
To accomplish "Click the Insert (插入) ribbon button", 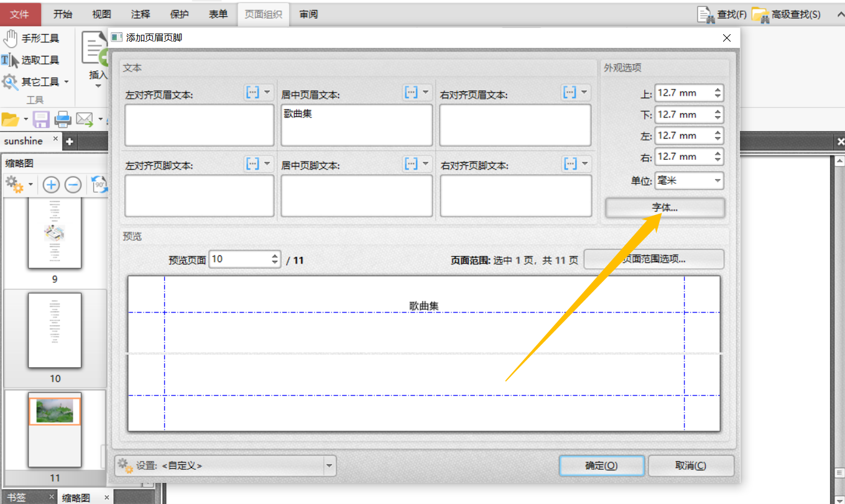I will pos(98,60).
